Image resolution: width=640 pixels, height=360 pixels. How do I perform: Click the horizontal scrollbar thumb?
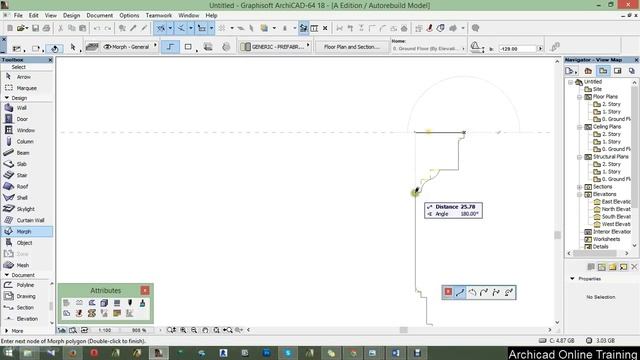pos(404,330)
